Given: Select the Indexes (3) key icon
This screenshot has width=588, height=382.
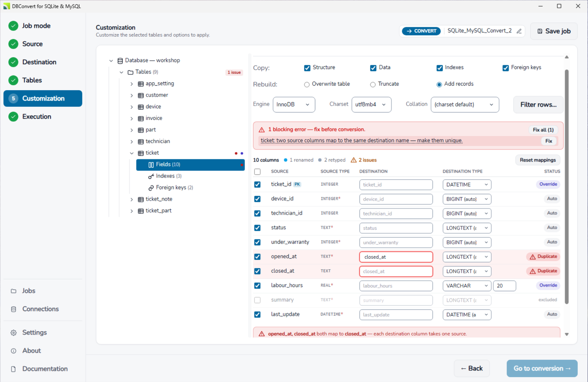Looking at the screenshot, I should [x=151, y=176].
